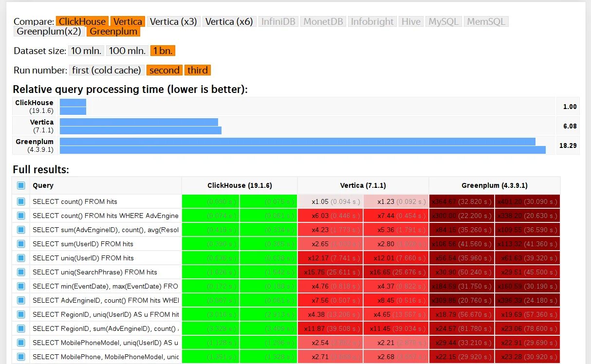The image size is (591, 364).
Task: Click the x18.79 (56.670 s.) Greenplum cell
Action: pos(462,314)
